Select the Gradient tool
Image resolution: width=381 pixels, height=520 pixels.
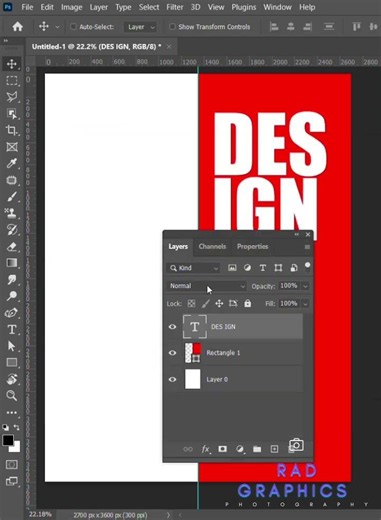coord(12,263)
